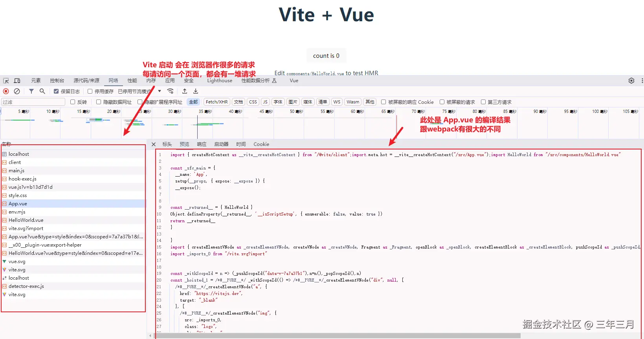Select __x00__plugin-vue:export-helper request row
The width and height of the screenshot is (644, 339).
point(73,245)
